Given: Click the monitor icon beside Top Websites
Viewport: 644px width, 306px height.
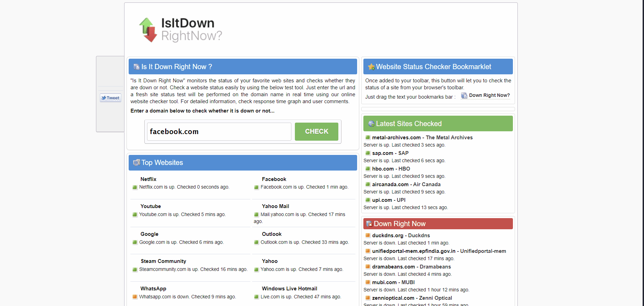Looking at the screenshot, I should (136, 163).
